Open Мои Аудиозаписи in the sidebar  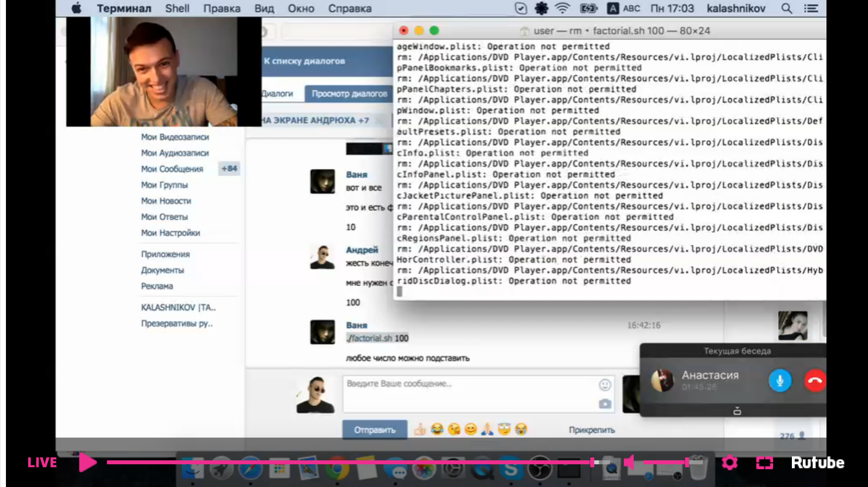pyautogui.click(x=175, y=153)
